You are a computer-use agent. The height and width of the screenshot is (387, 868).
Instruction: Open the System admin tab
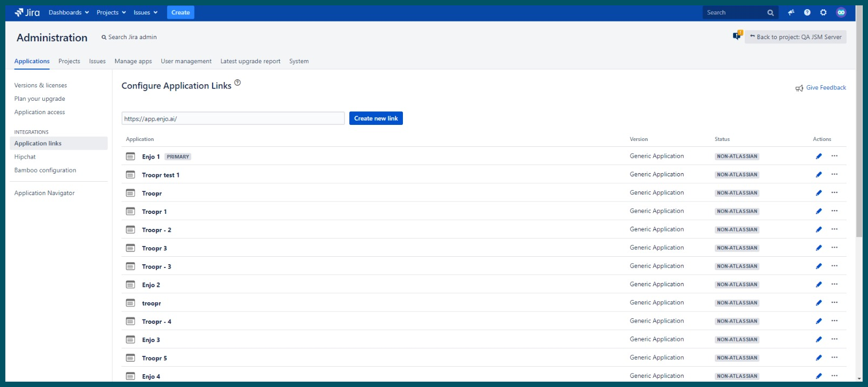(299, 61)
